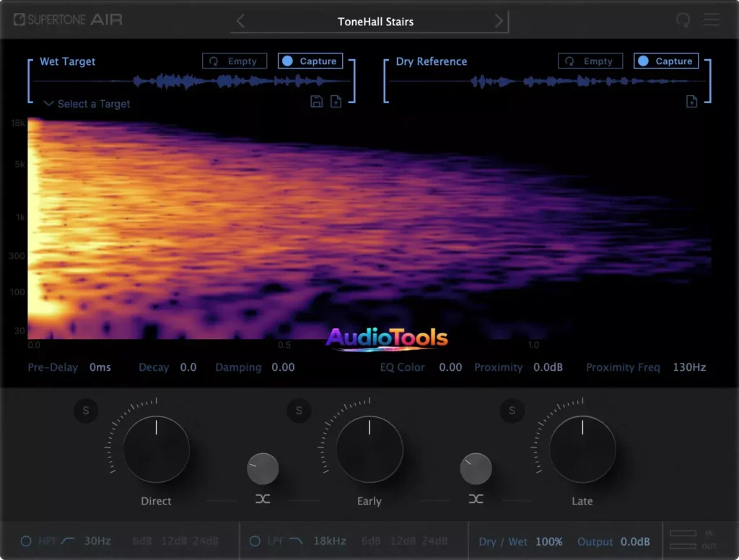Click the Dry Reference load file icon

[x=691, y=102]
